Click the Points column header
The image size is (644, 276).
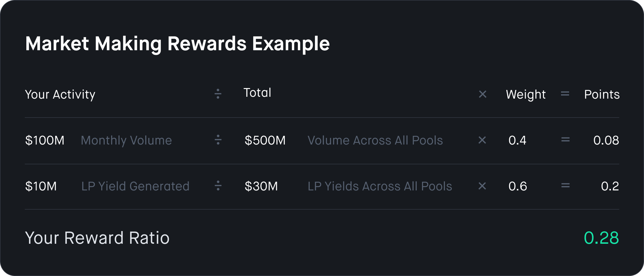coord(602,95)
